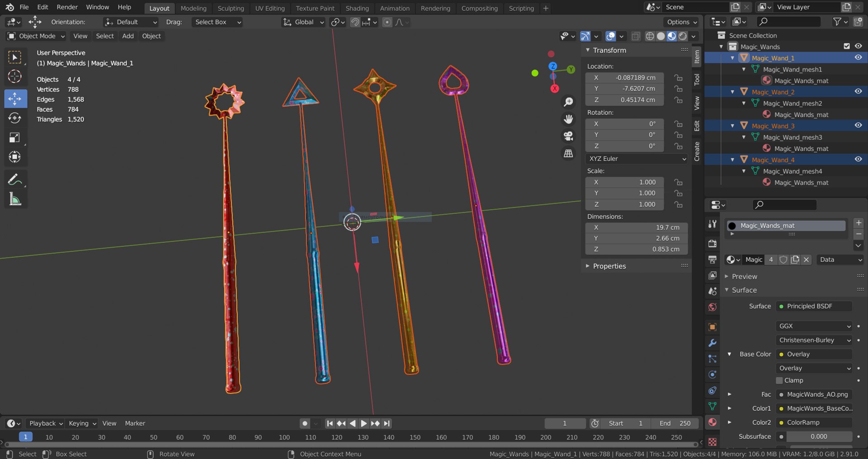This screenshot has height=459, width=868.
Task: Hide Magic_Wand_2 with its eye icon
Action: pyautogui.click(x=858, y=91)
